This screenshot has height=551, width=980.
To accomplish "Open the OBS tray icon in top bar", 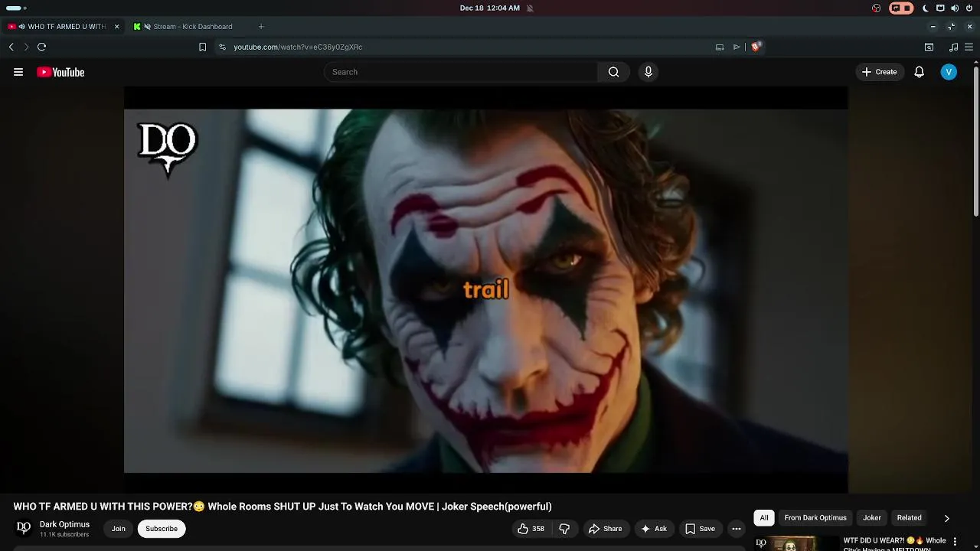I will (x=877, y=8).
